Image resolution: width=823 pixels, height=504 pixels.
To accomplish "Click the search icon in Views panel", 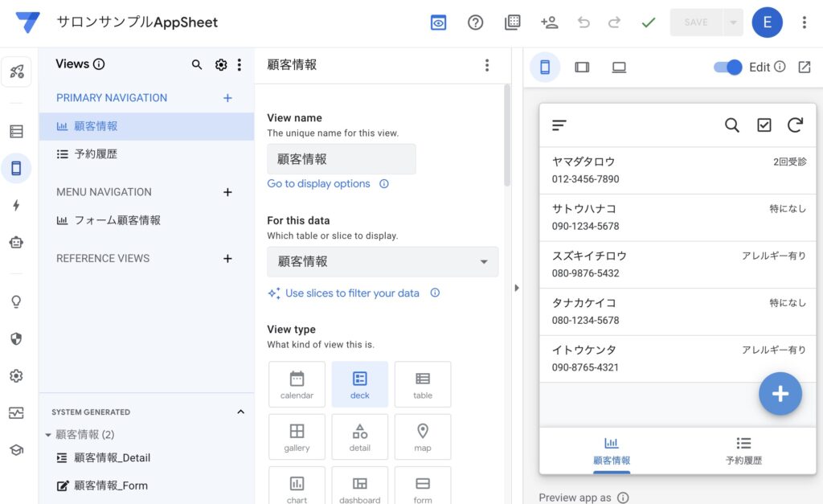I will tap(197, 65).
